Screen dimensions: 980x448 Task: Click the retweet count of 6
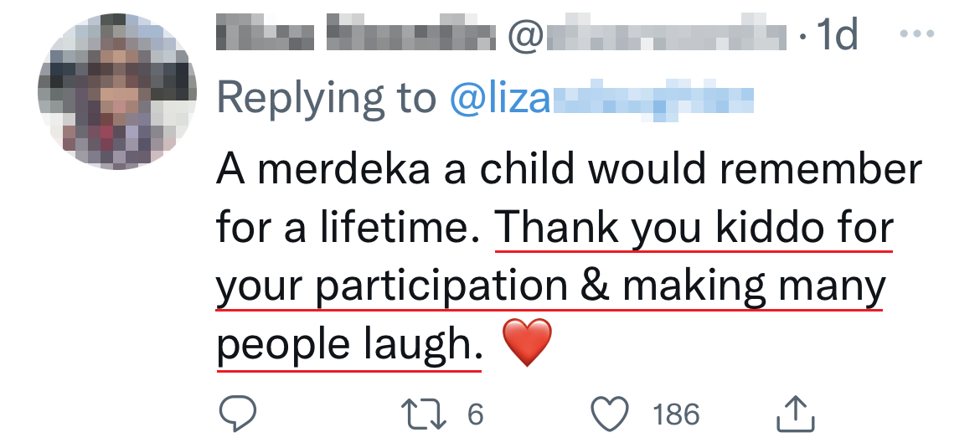pos(476,414)
